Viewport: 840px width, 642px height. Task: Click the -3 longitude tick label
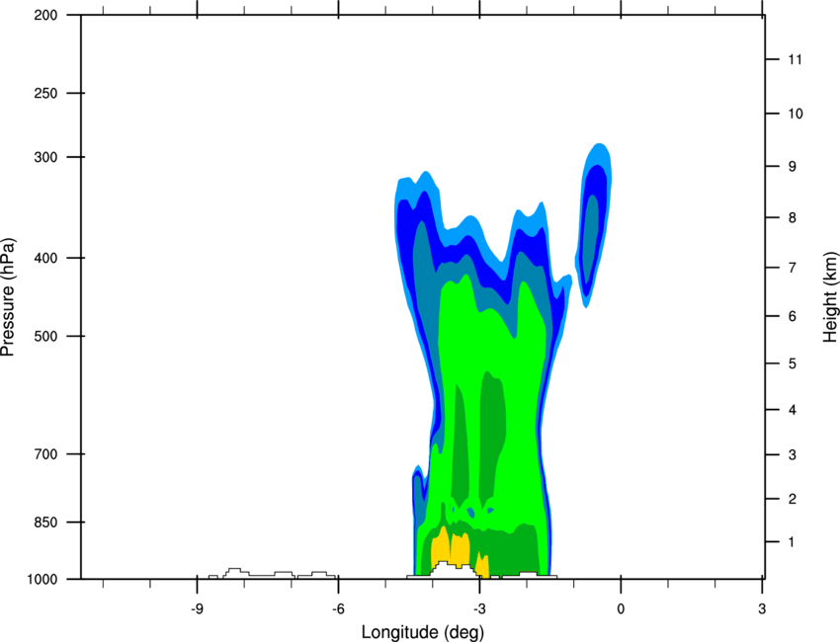click(x=479, y=609)
